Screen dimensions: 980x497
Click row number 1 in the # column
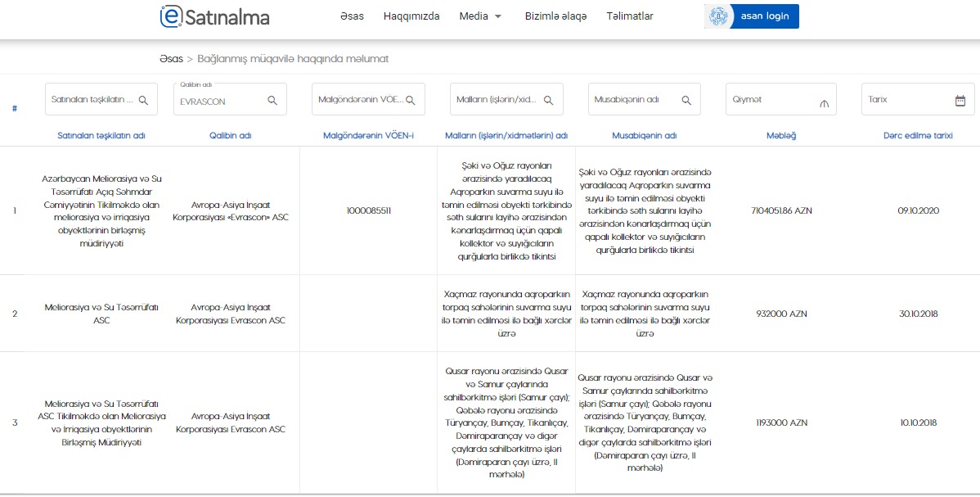point(15,211)
